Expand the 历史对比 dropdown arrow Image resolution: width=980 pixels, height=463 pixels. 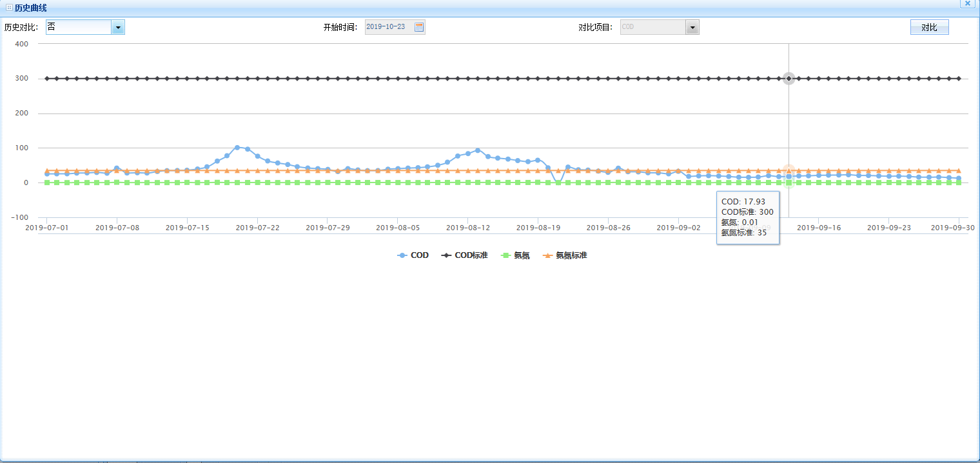[118, 27]
